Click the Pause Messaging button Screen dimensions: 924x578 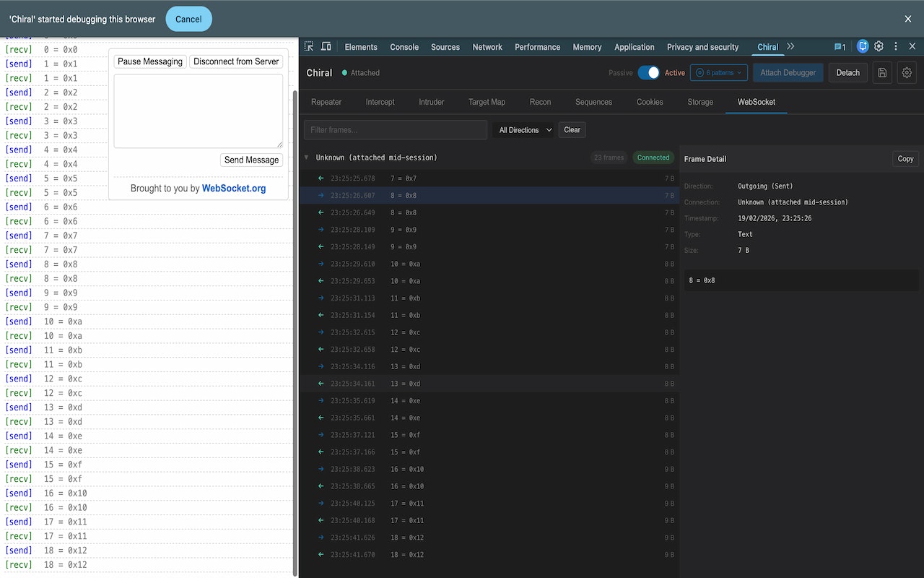tap(150, 61)
